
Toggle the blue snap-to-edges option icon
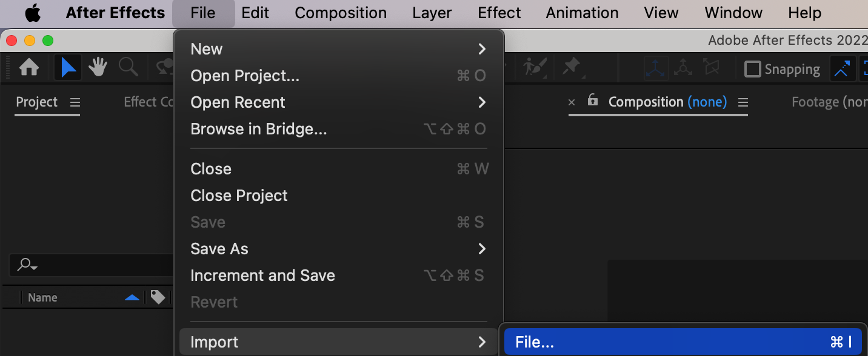point(841,69)
